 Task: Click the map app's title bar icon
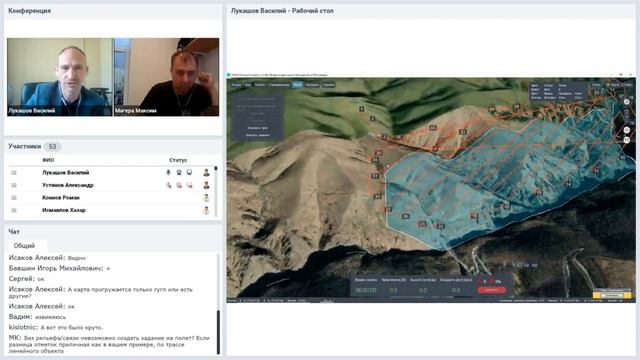229,75
